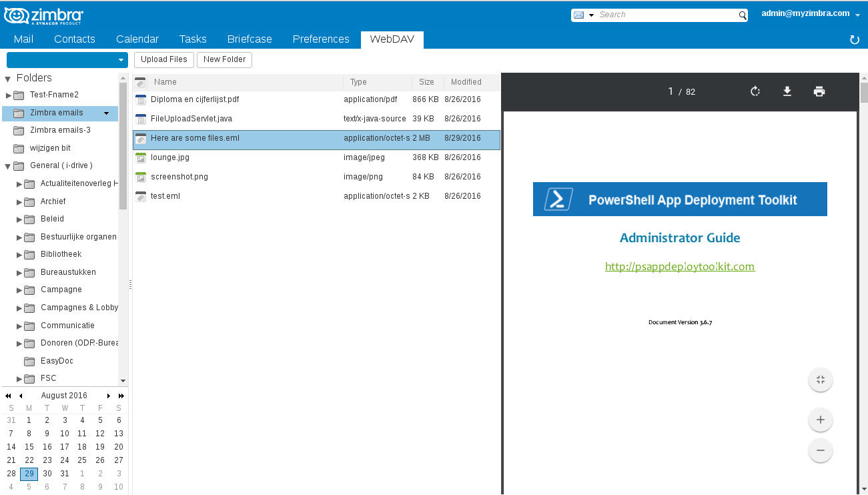Image resolution: width=868 pixels, height=495 pixels.
Task: Click the Donoren folder icon
Action: click(29, 344)
